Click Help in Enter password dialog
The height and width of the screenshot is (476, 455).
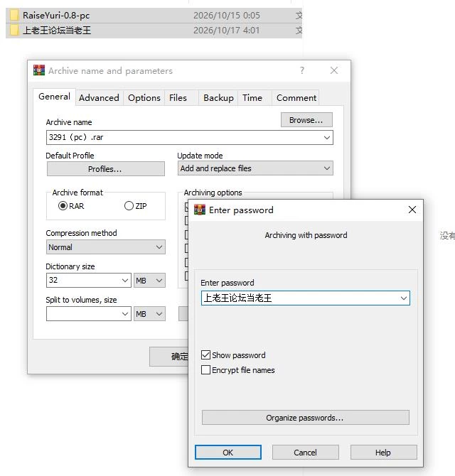pos(383,453)
